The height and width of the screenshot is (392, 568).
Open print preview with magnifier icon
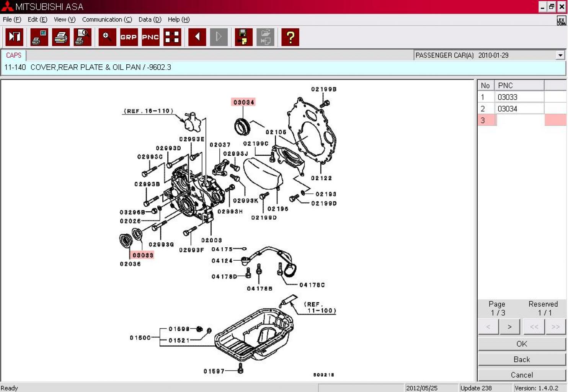click(82, 37)
